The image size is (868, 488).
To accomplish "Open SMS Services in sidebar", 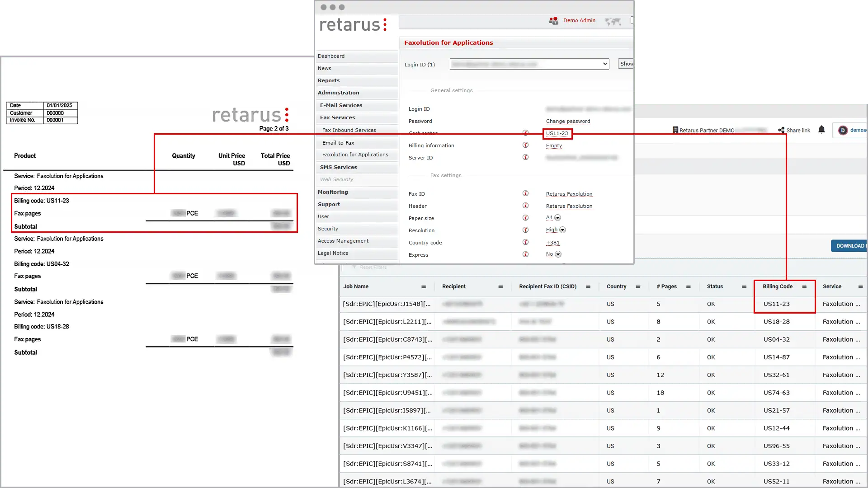I will (x=357, y=167).
